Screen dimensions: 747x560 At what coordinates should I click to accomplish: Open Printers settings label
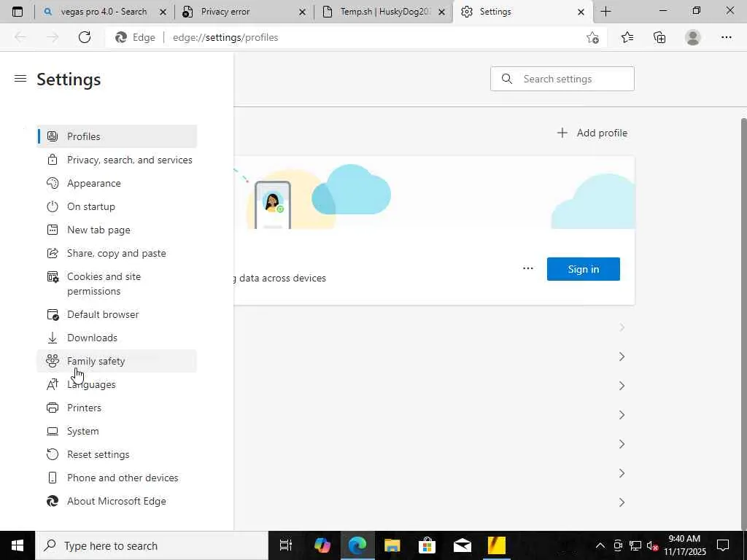point(84,408)
